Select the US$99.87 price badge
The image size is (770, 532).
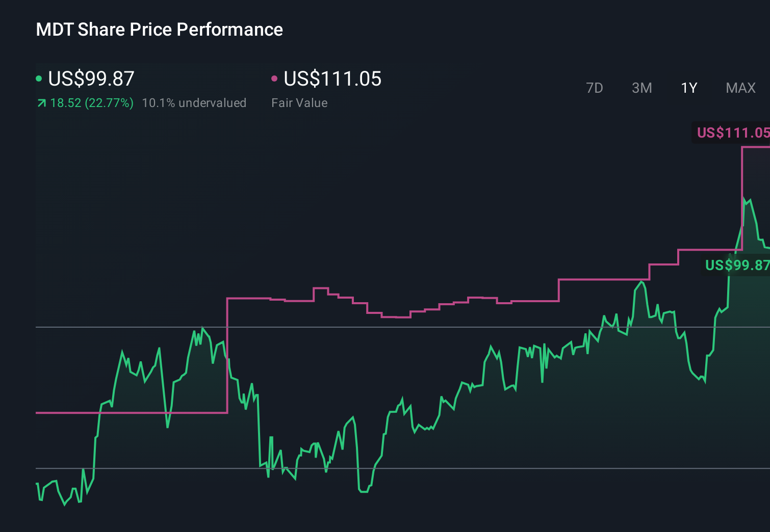pos(737,265)
